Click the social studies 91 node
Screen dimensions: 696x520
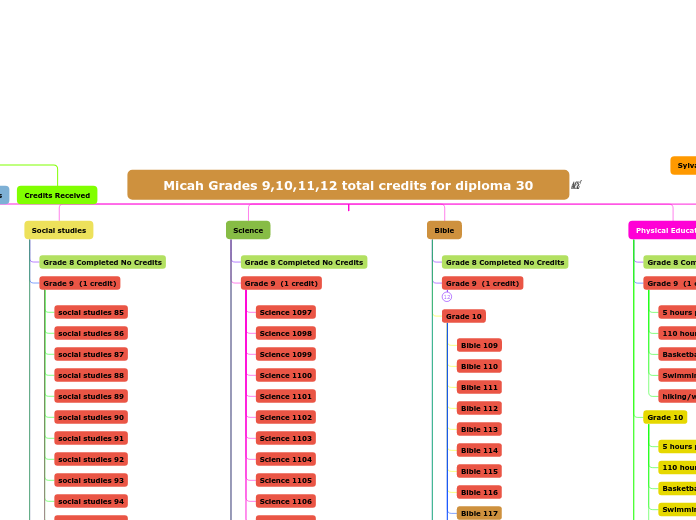click(x=91, y=438)
